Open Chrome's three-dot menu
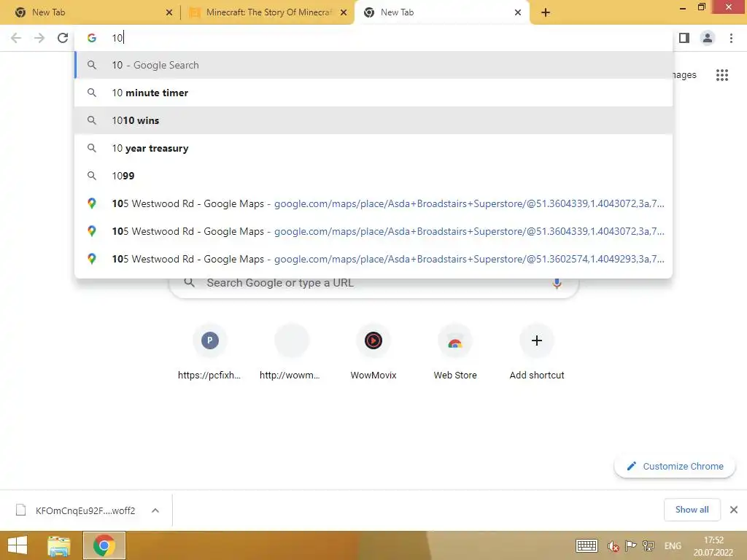Image resolution: width=747 pixels, height=560 pixels. [731, 38]
